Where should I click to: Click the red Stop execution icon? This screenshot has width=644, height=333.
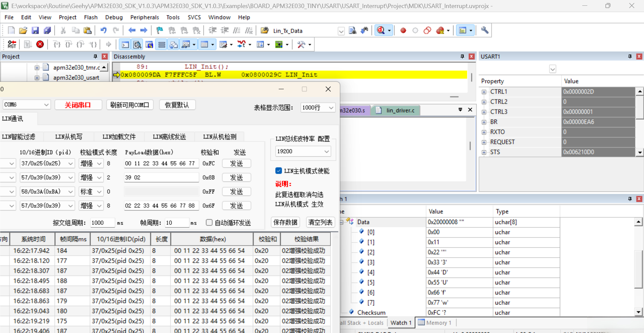point(40,44)
